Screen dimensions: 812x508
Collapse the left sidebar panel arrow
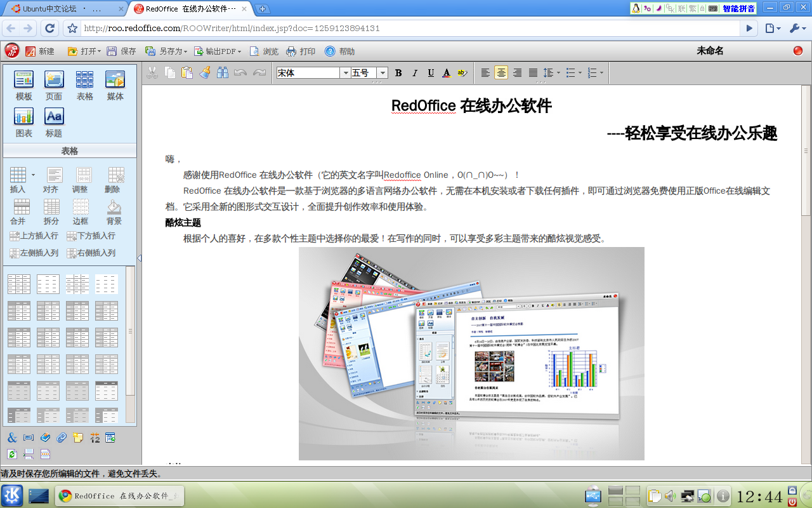pyautogui.click(x=139, y=258)
